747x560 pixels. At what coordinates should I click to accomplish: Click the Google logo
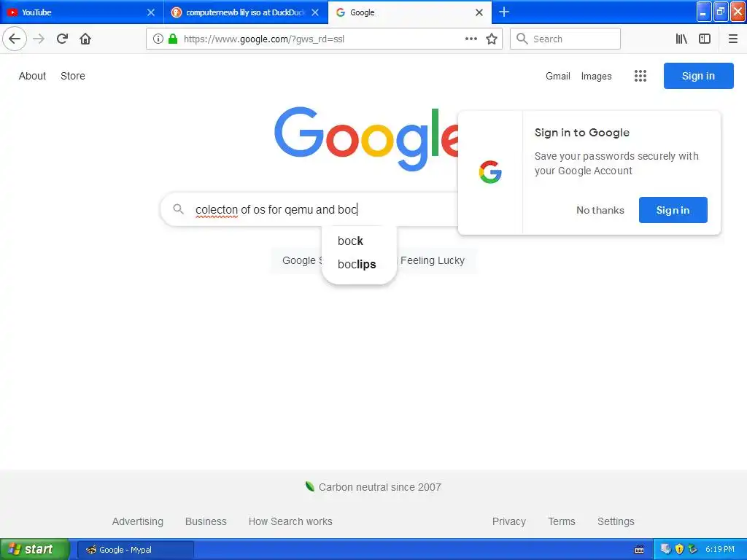click(x=366, y=138)
